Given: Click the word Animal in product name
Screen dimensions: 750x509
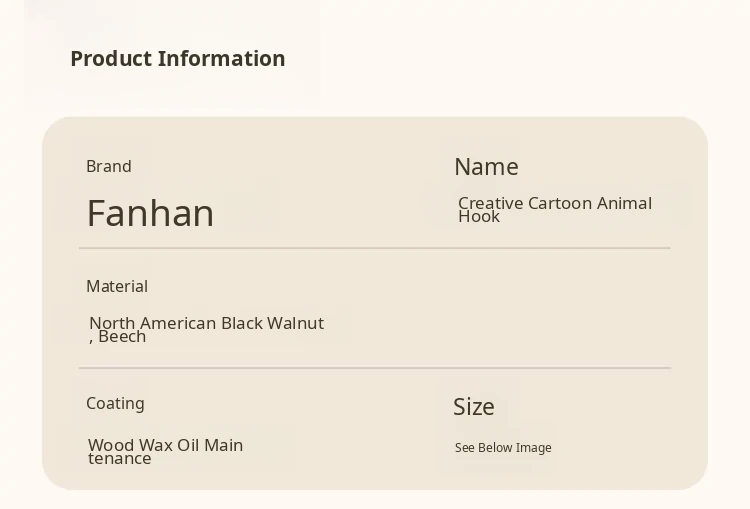Looking at the screenshot, I should (x=624, y=203).
